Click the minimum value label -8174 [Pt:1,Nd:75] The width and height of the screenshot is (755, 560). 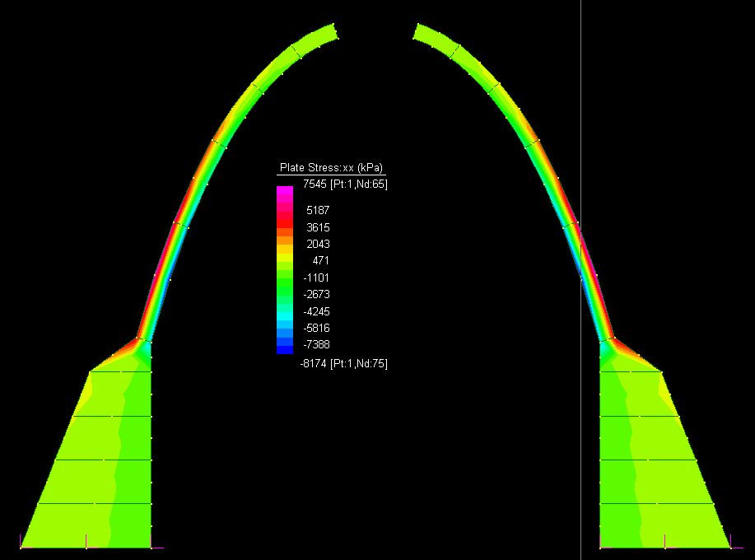345,363
